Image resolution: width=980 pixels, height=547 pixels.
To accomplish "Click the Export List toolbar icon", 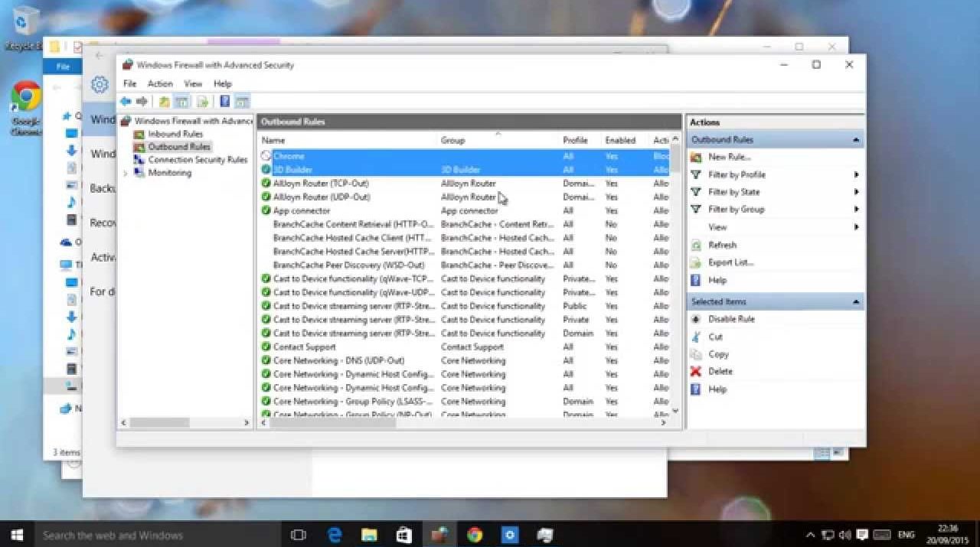I will pyautogui.click(x=202, y=102).
